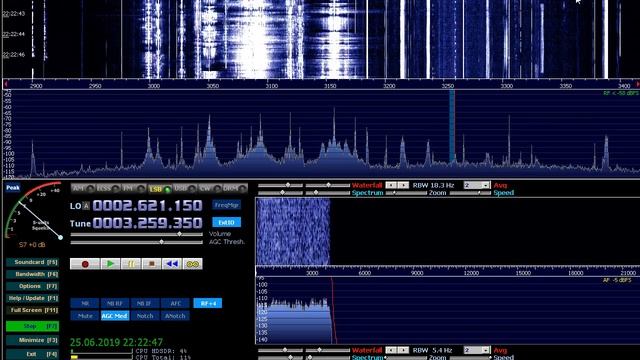
Task: Toggle NR noise reduction
Action: [85, 303]
